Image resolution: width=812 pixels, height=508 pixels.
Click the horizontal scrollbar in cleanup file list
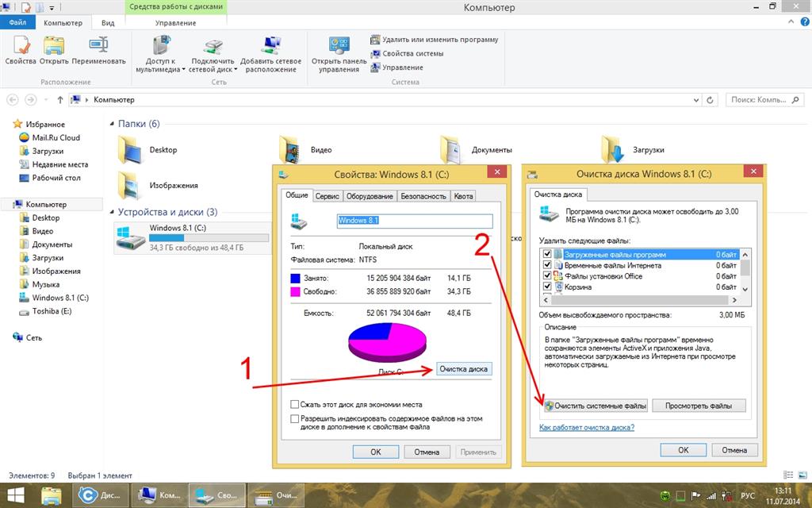tap(641, 299)
